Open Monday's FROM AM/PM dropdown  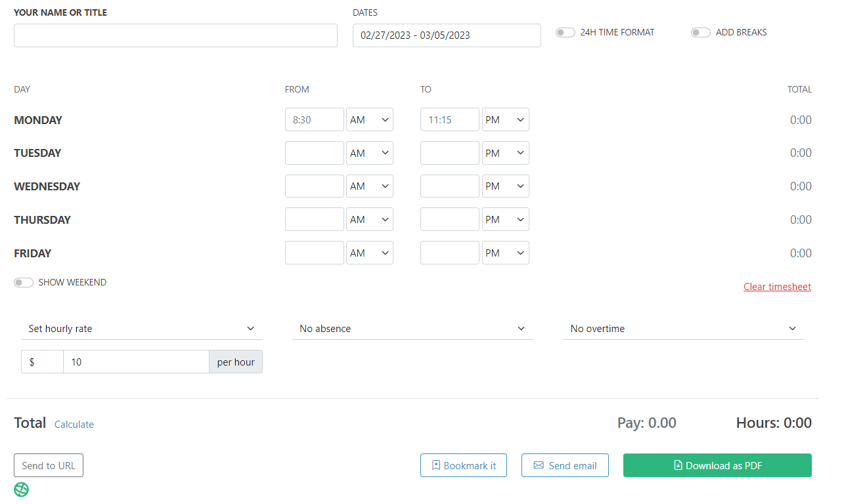click(369, 120)
